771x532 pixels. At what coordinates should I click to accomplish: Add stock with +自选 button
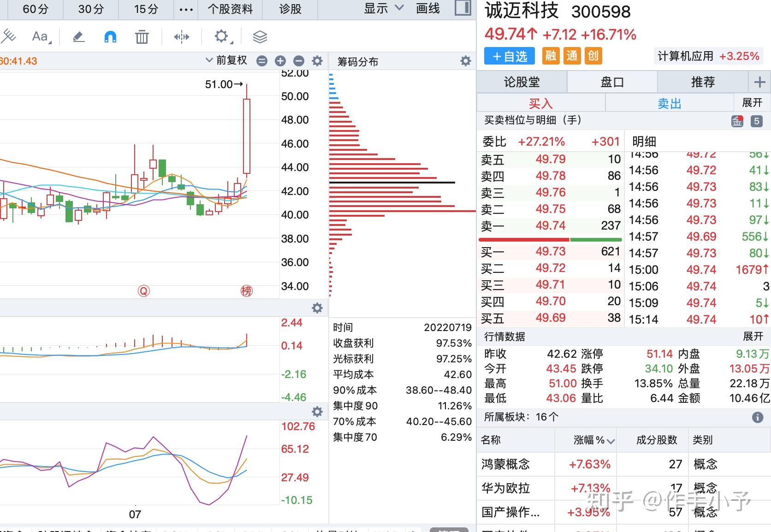point(509,56)
